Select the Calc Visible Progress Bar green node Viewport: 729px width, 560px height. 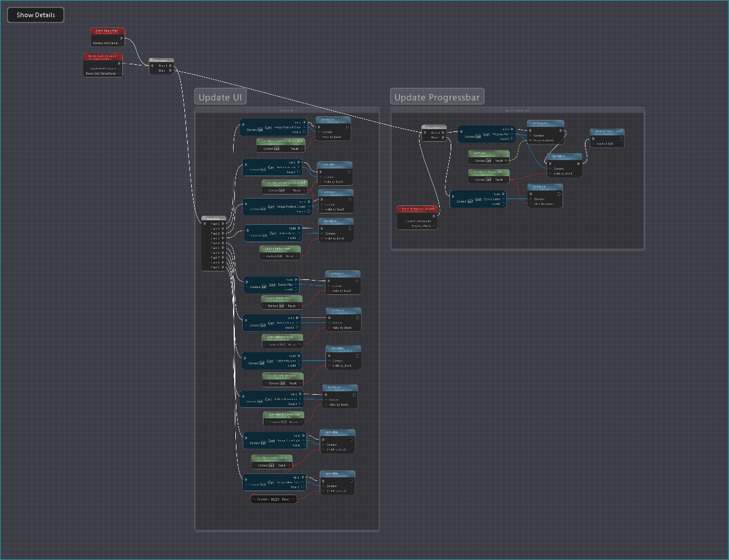click(488, 176)
